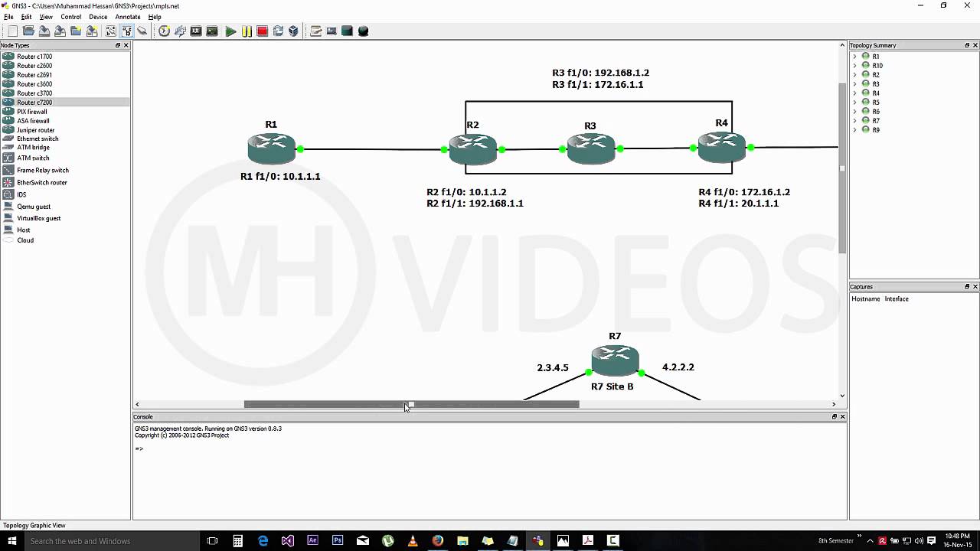Image resolution: width=980 pixels, height=551 pixels.
Task: Open Console connect to all devices icon
Action: point(212,31)
